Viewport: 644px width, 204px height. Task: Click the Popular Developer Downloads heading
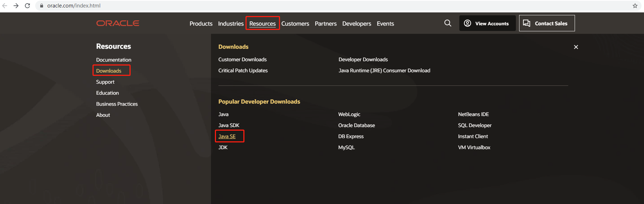click(259, 101)
